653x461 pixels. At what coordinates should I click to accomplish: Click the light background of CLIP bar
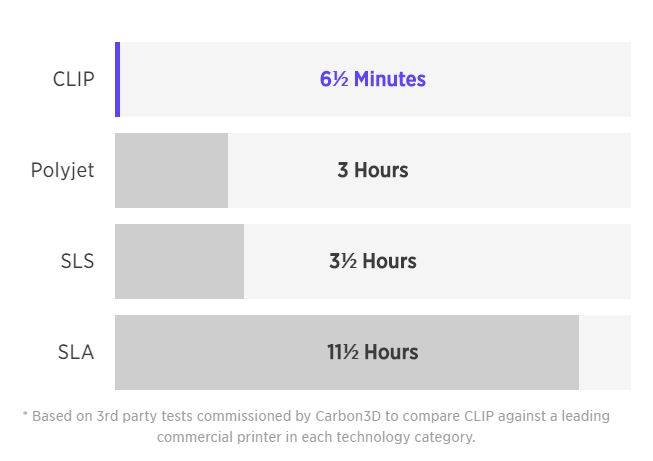click(x=375, y=79)
